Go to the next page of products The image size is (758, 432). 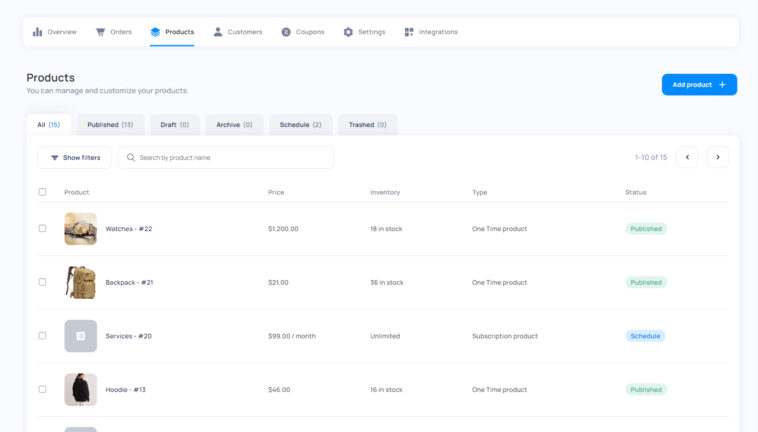pos(718,157)
